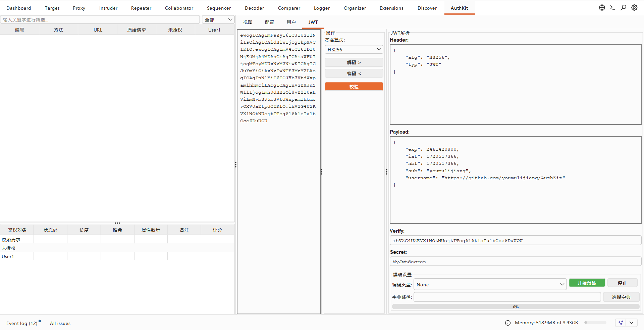
Task: Sort by the 编号 column header
Action: pyautogui.click(x=19, y=30)
